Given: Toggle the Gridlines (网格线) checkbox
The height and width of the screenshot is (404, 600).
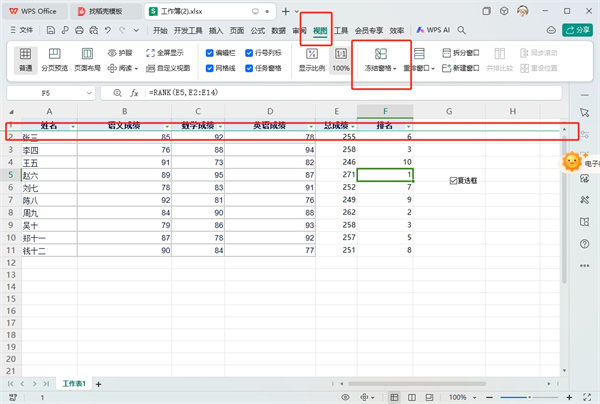Looking at the screenshot, I should pyautogui.click(x=209, y=68).
